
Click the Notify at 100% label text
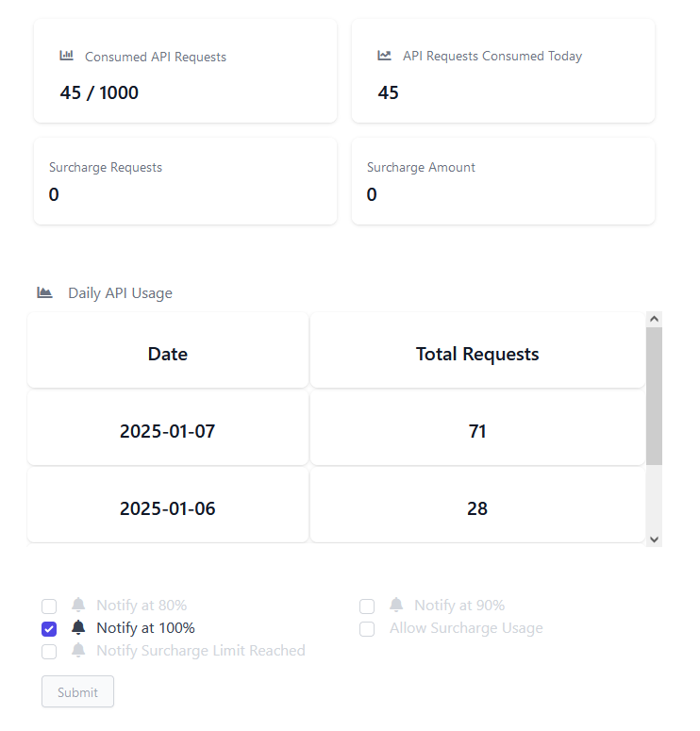(x=145, y=628)
